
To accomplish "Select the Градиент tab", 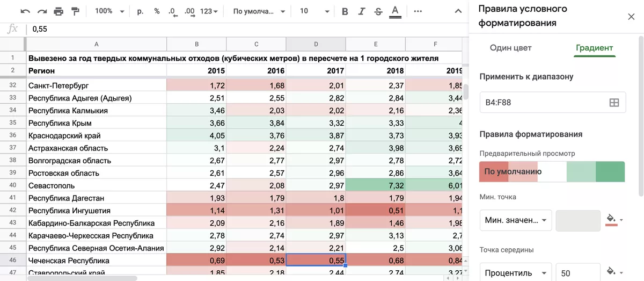I will [x=594, y=48].
